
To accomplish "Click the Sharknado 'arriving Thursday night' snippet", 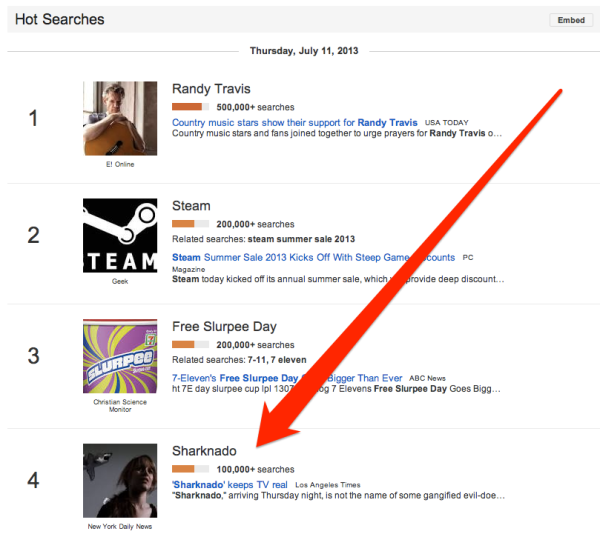I will [x=338, y=496].
